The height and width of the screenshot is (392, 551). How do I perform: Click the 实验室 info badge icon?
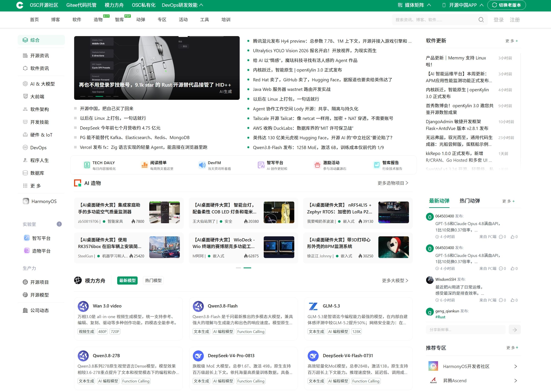click(x=59, y=224)
